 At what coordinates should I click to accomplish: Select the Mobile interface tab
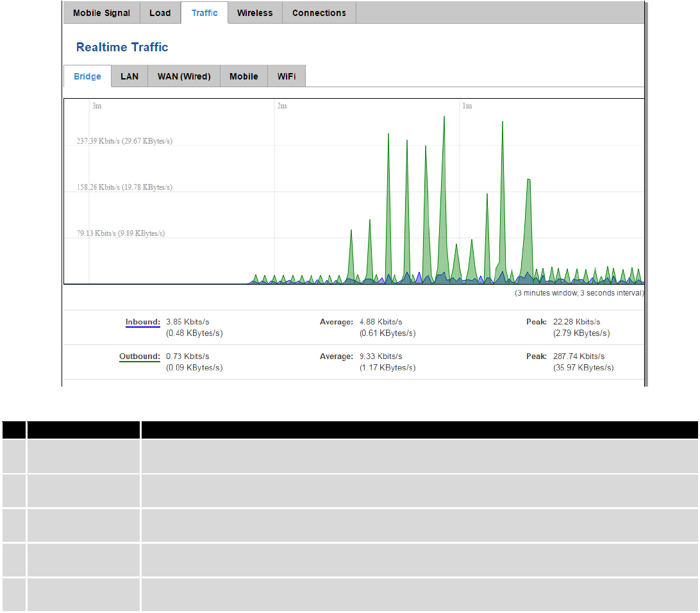tap(244, 76)
